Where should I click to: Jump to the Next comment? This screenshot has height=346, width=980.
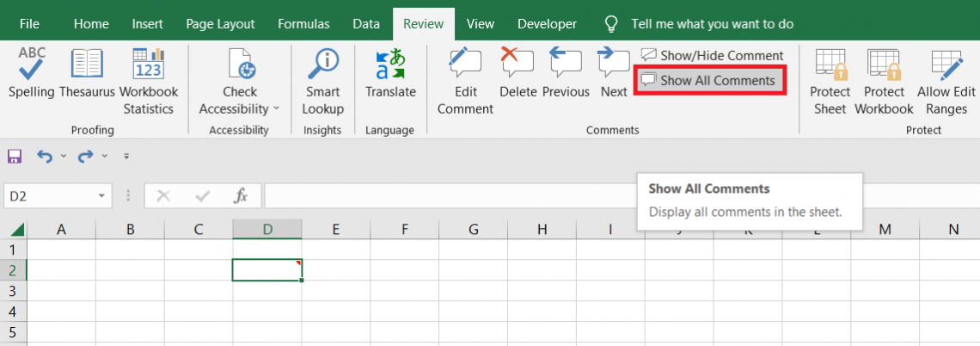[614, 73]
